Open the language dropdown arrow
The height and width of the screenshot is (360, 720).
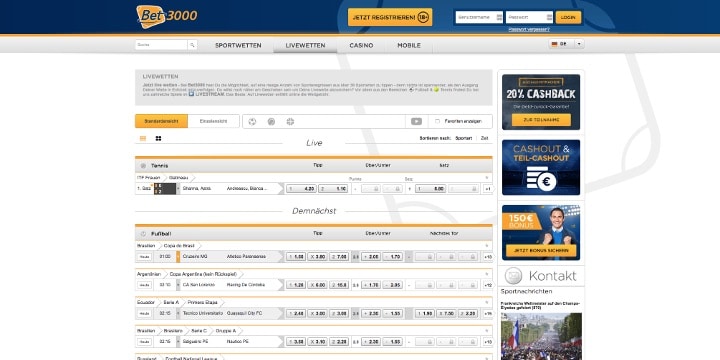(x=578, y=44)
